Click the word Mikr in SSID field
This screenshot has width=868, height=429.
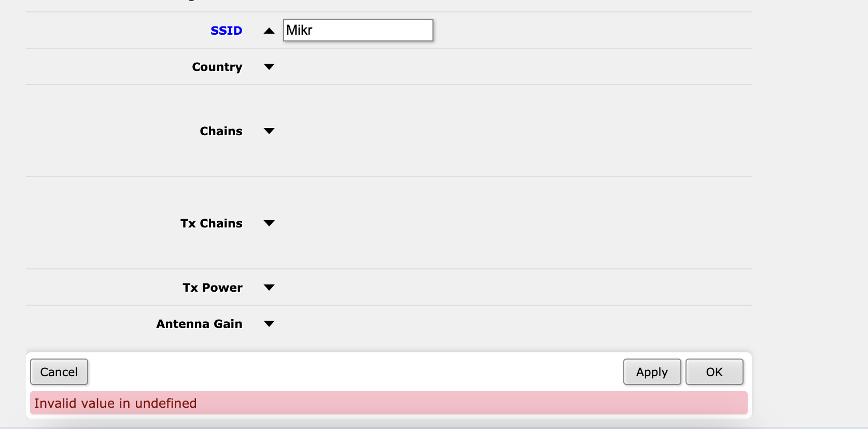point(299,30)
